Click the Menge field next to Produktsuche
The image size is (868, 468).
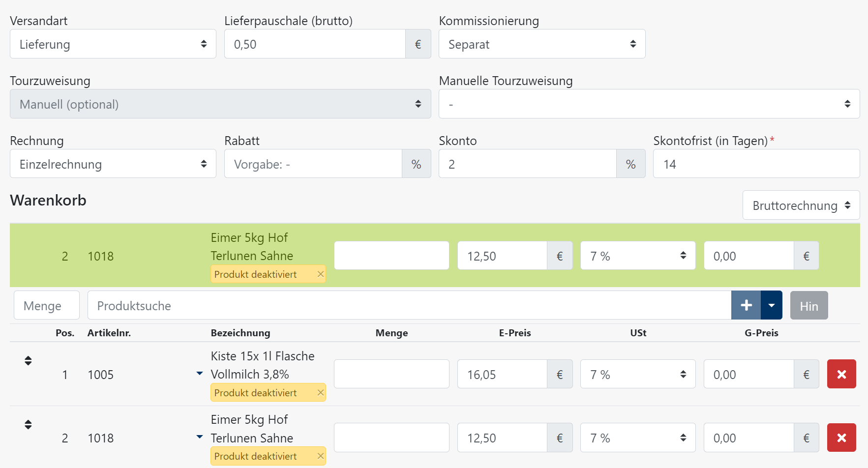tap(47, 305)
